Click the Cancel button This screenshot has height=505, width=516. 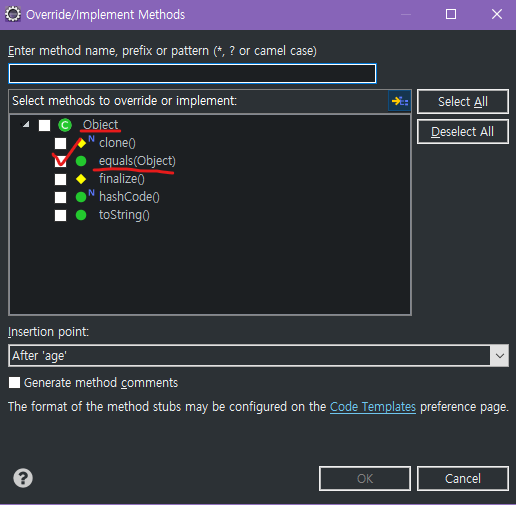463,478
